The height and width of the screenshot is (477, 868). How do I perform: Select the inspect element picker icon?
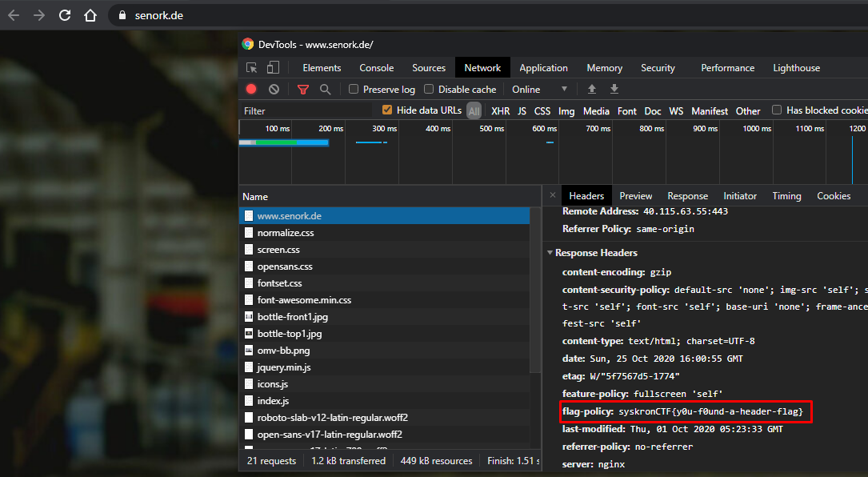[x=252, y=67]
